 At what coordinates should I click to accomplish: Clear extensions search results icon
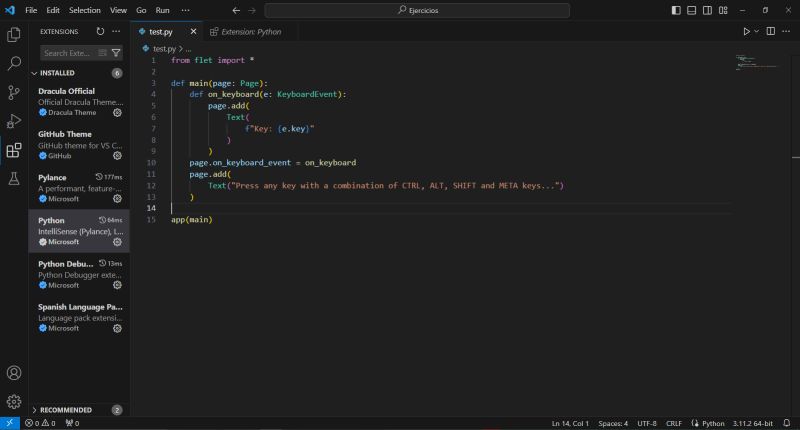(x=103, y=53)
